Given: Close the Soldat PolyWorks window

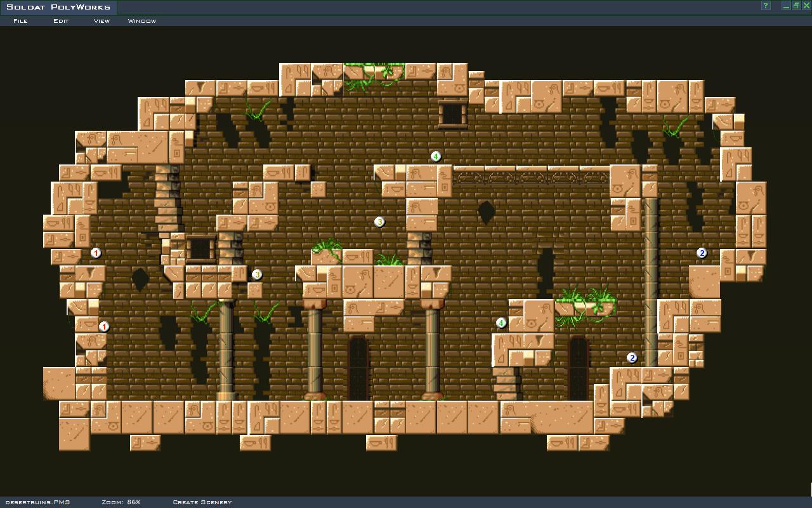Looking at the screenshot, I should (806, 6).
